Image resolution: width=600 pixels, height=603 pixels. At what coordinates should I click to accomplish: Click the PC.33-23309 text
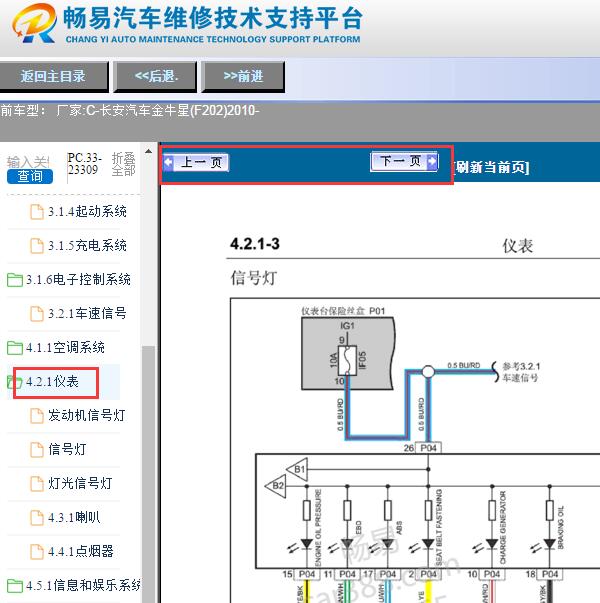84,164
